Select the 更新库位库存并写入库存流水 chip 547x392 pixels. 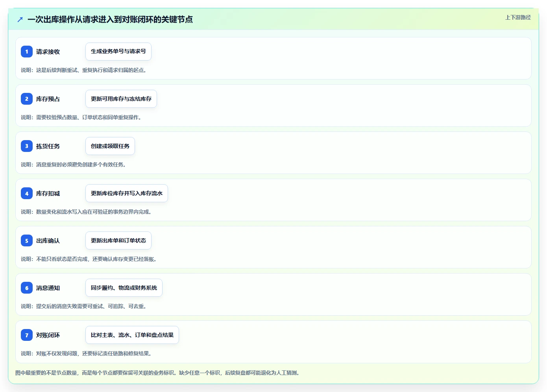(127, 193)
